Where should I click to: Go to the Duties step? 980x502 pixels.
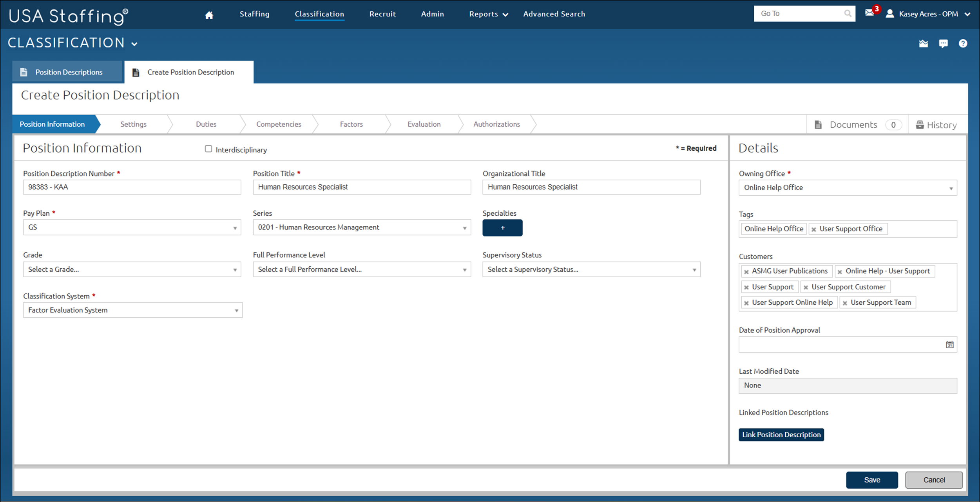coord(206,124)
